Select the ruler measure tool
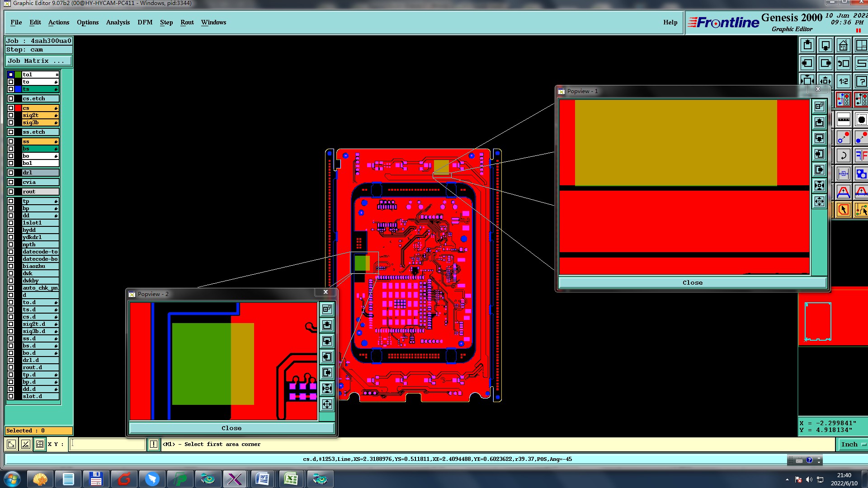This screenshot has height=488, width=868. pyautogui.click(x=844, y=120)
